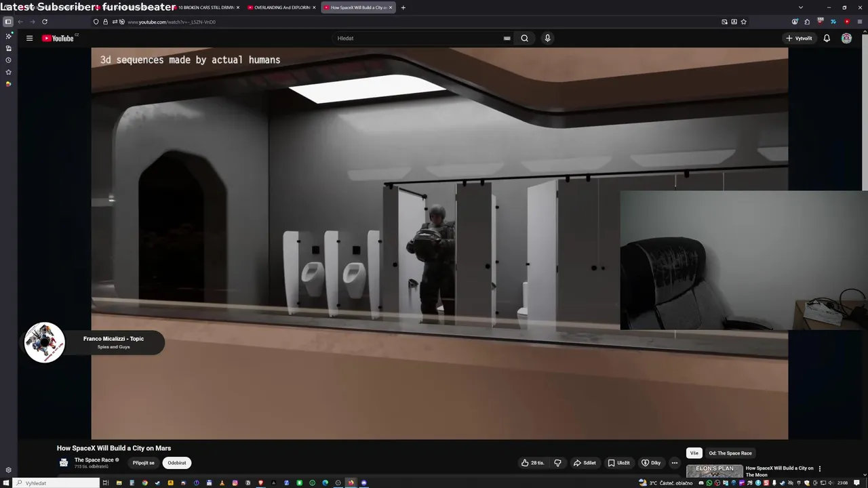Subscribe with the Odebírat button

click(x=177, y=463)
